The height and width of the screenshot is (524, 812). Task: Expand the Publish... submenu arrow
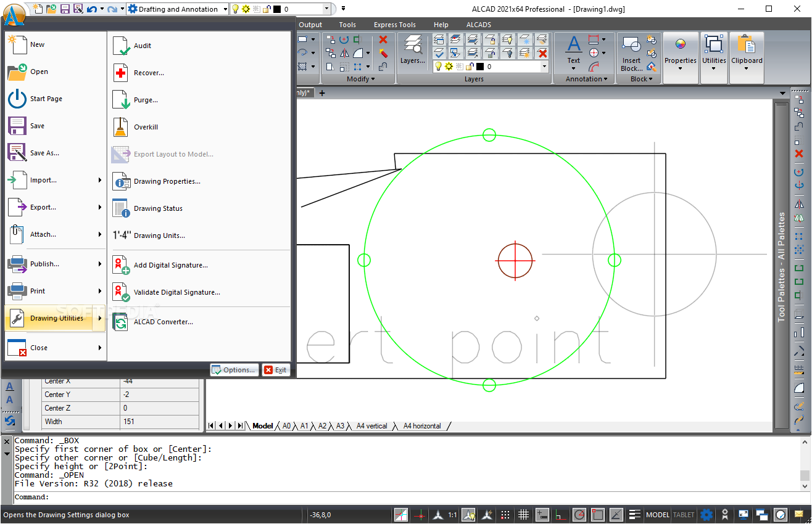100,264
